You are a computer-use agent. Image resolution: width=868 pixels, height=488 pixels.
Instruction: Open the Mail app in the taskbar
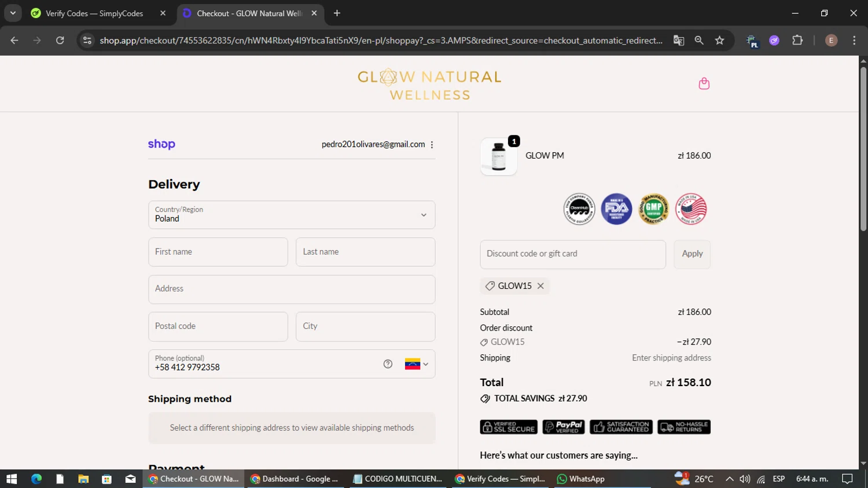pos(130,479)
